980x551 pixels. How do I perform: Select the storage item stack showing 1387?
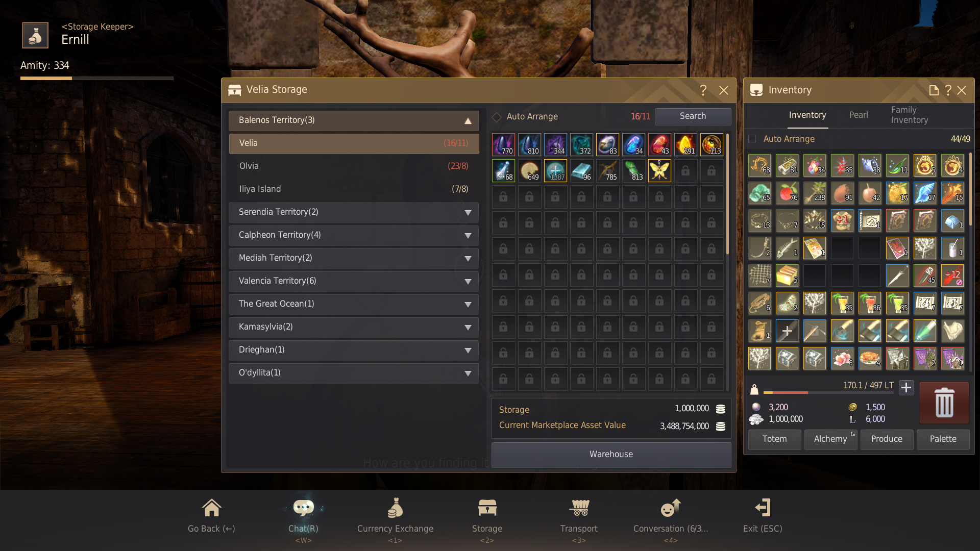click(555, 171)
